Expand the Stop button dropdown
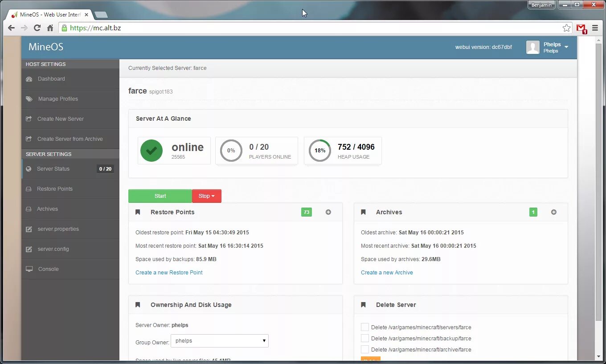606x364 pixels. click(207, 196)
